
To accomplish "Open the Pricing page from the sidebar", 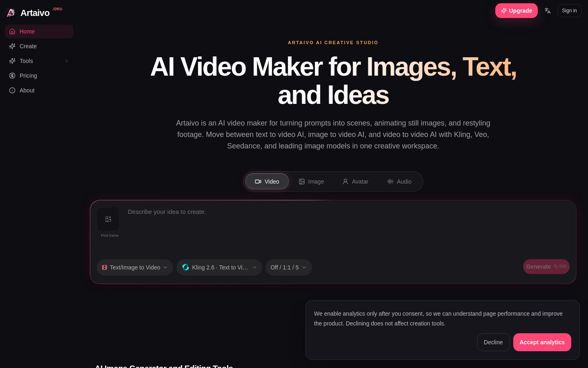I will click(x=39, y=76).
